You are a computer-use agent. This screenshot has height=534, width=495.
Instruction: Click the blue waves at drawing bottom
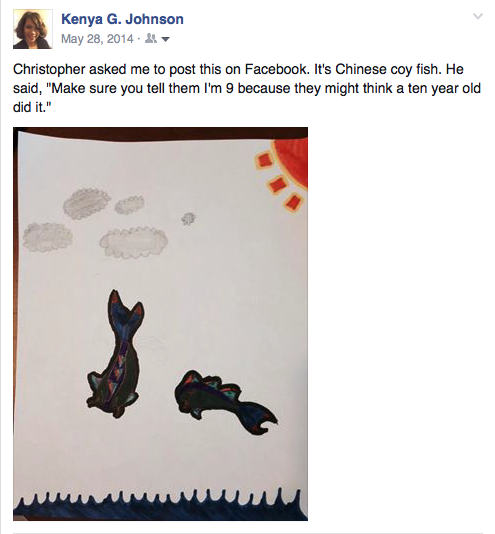(160, 505)
